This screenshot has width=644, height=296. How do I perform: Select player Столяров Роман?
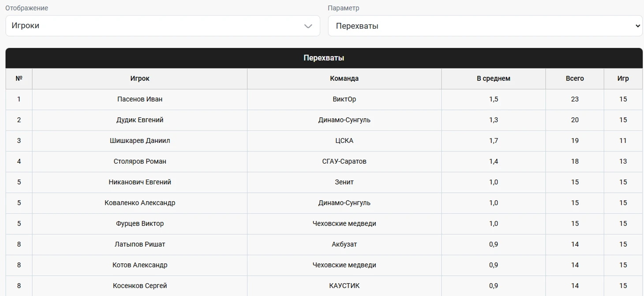[x=140, y=161]
